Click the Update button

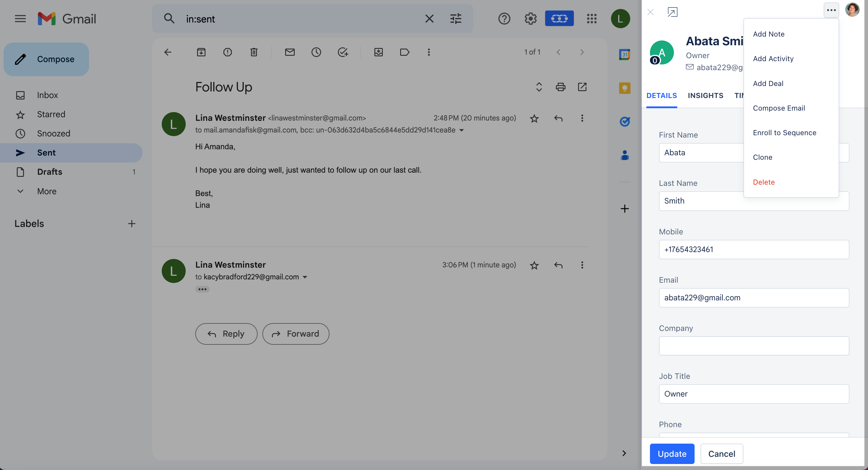tap(672, 454)
